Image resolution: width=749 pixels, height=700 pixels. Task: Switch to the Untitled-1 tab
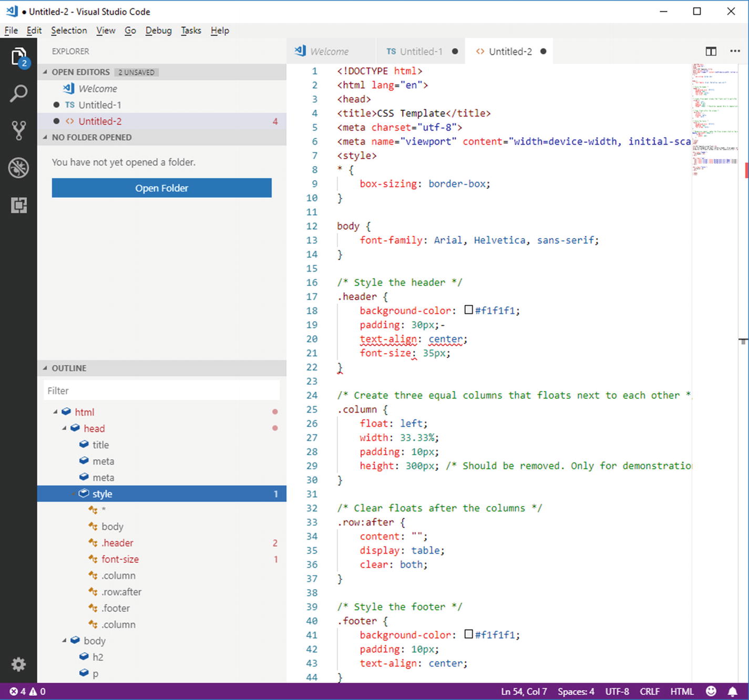[x=420, y=52]
